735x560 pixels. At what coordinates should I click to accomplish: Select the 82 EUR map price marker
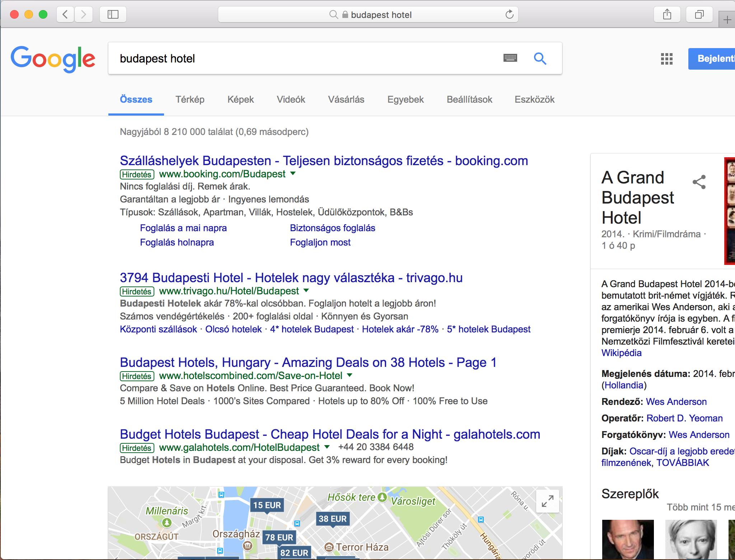pyautogui.click(x=294, y=553)
